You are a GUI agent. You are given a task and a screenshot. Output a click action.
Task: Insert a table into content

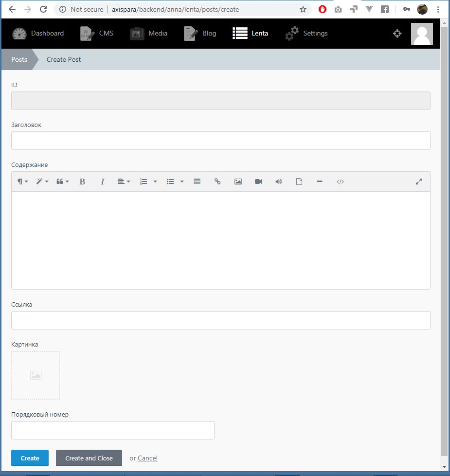(197, 182)
